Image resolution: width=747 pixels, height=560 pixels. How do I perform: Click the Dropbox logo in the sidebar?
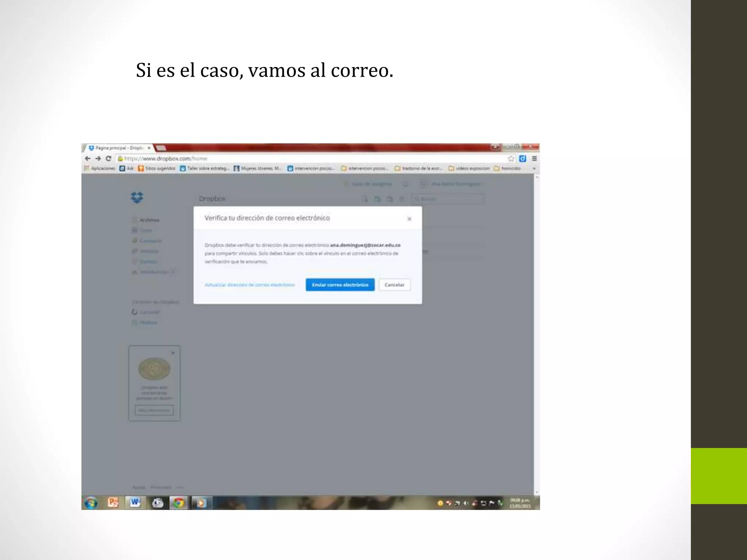(137, 198)
